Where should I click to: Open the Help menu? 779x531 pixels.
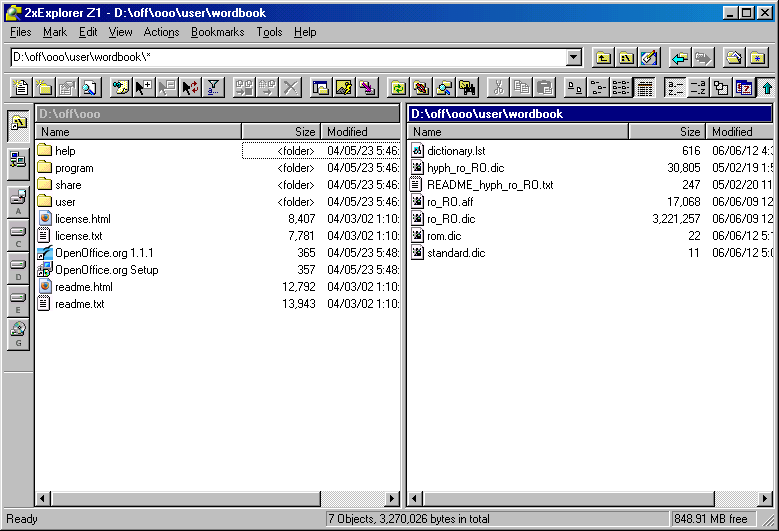click(305, 32)
